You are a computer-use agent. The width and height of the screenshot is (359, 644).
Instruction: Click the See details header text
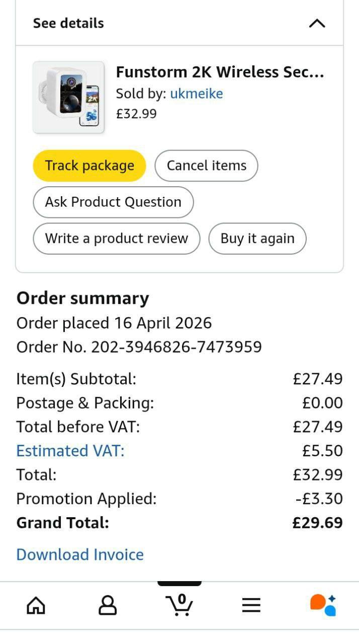click(68, 23)
